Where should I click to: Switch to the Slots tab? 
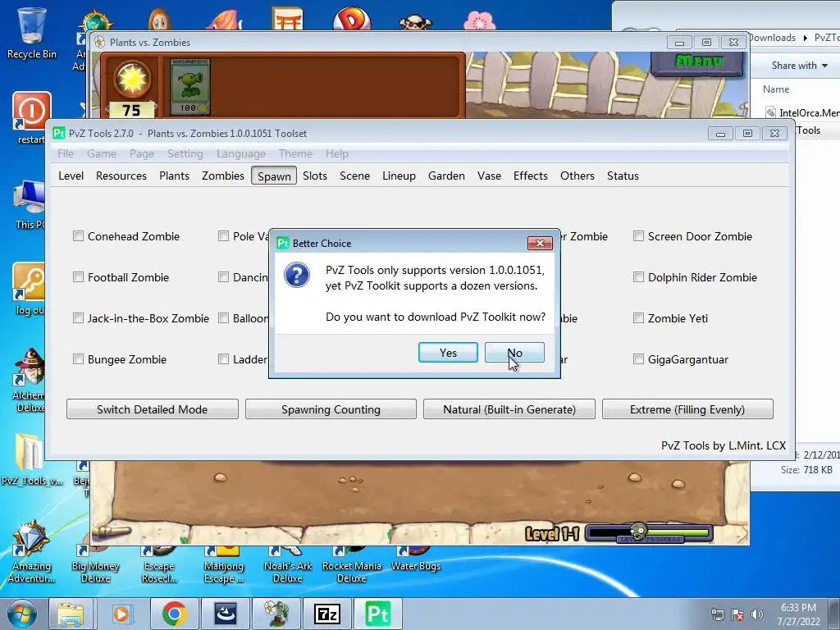coord(314,176)
